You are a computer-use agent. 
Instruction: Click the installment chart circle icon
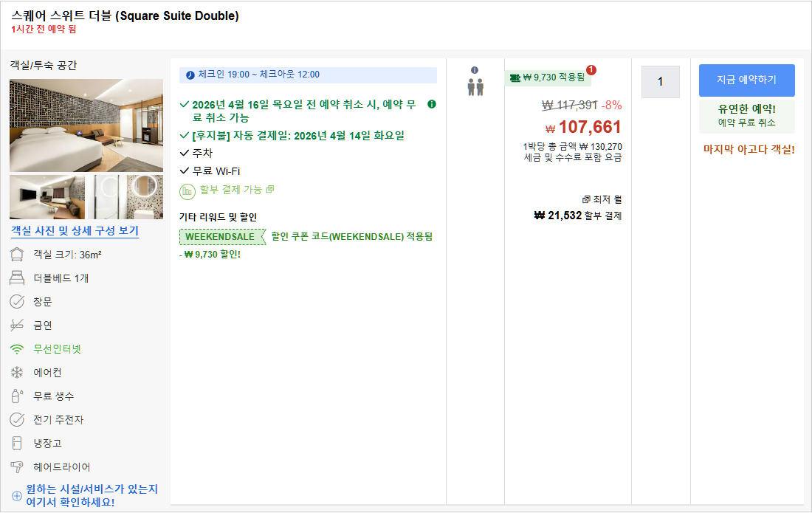click(187, 191)
